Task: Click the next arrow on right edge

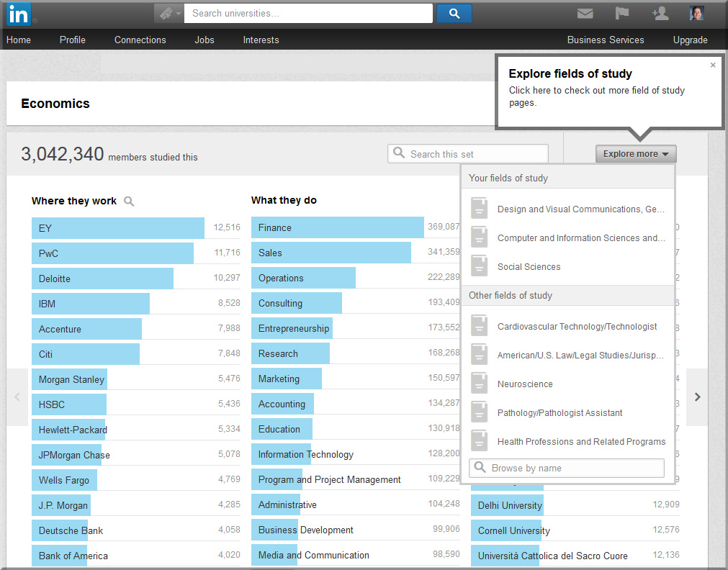Action: 697,397
